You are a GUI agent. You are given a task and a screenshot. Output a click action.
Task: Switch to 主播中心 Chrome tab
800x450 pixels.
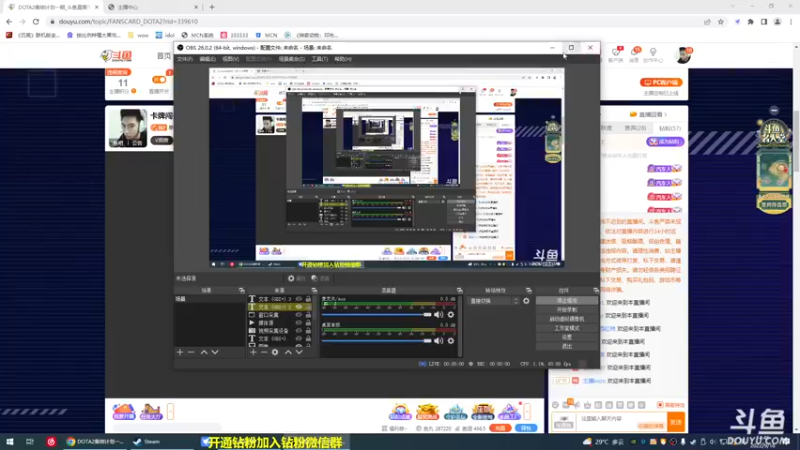tap(153, 7)
